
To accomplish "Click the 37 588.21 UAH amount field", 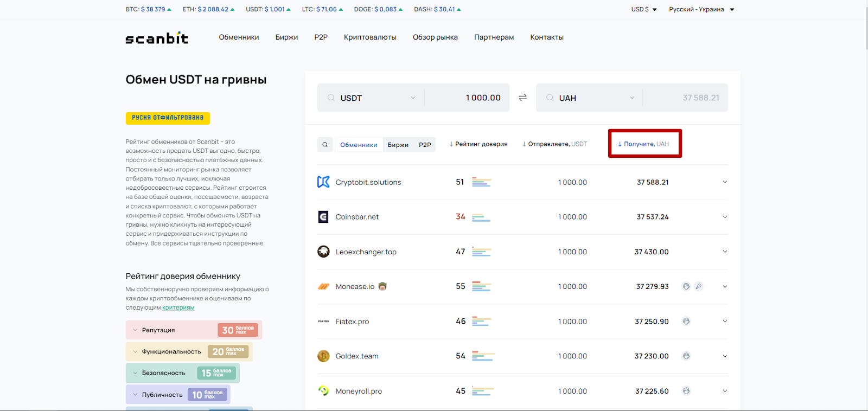I will click(x=685, y=98).
